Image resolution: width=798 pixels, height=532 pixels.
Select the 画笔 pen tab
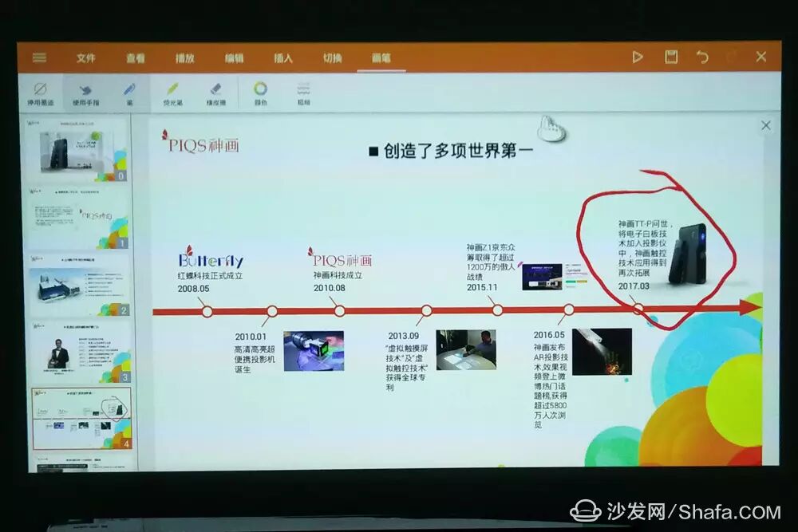(381, 58)
